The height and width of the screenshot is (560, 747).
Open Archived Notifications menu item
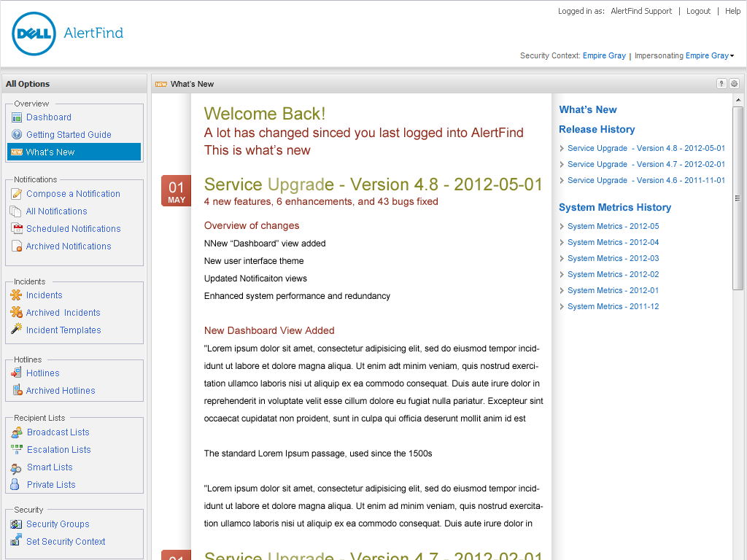coord(68,246)
